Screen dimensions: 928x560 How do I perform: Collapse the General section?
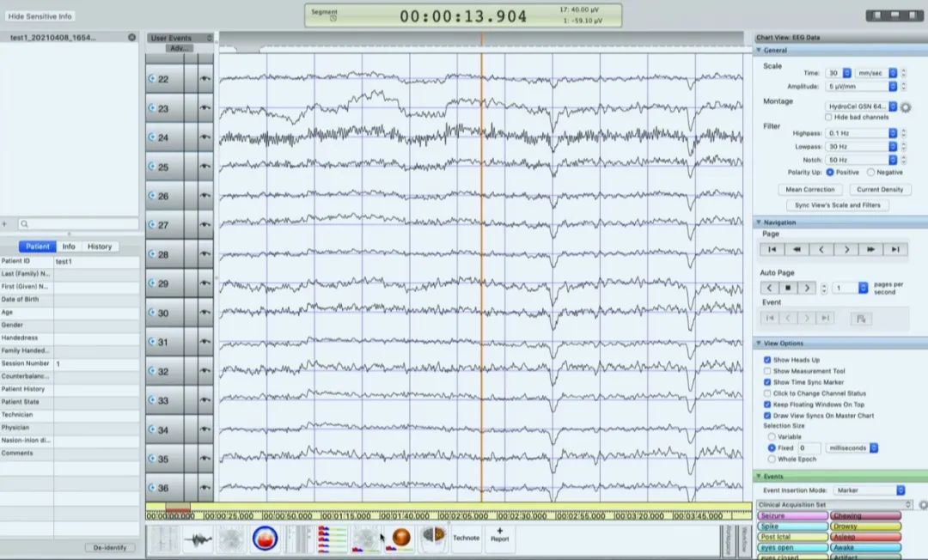point(759,51)
